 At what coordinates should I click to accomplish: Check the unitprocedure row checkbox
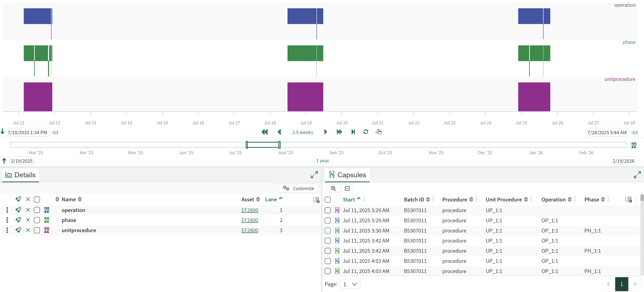click(37, 230)
